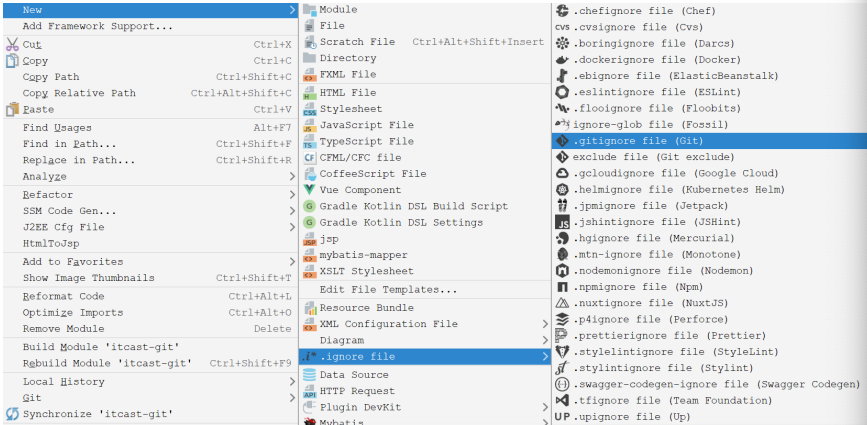Click the Stylesheet CSS icon
Screen dimensions: 867x425
pyautogui.click(x=310, y=109)
